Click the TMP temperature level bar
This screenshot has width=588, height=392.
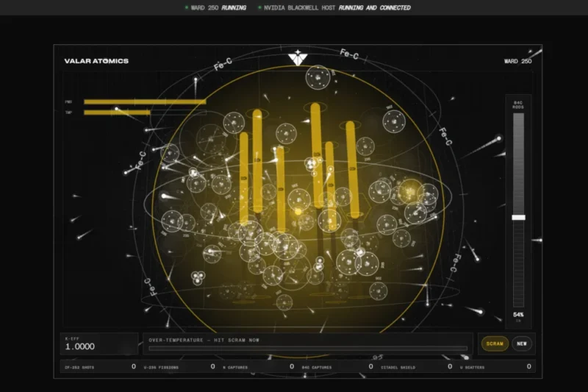pos(145,113)
